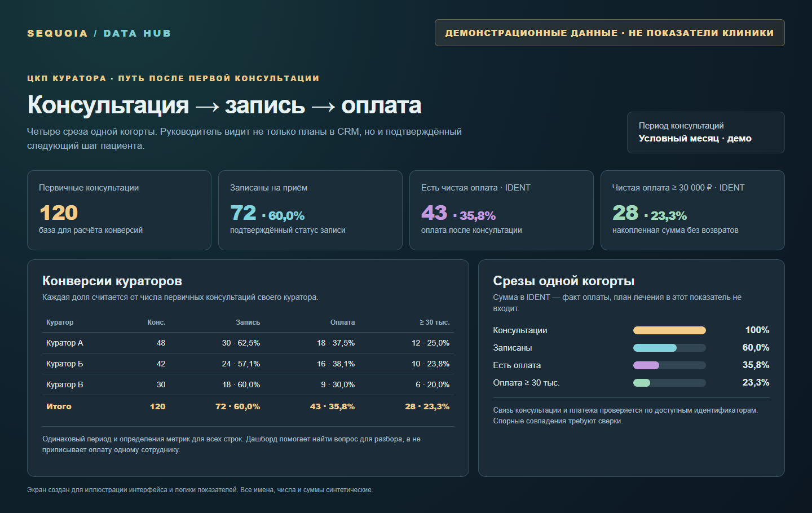Click value 48 in Куратор А row

(x=161, y=343)
